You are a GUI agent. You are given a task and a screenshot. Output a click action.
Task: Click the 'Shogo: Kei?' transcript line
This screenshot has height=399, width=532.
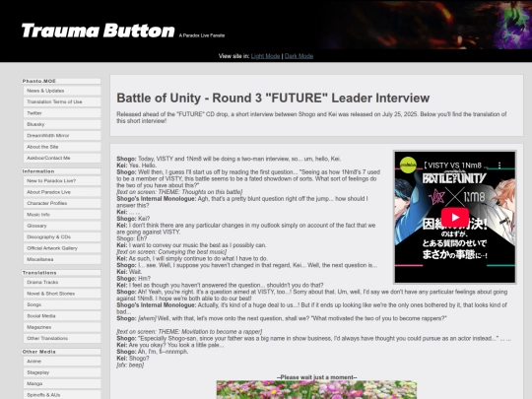pos(133,219)
